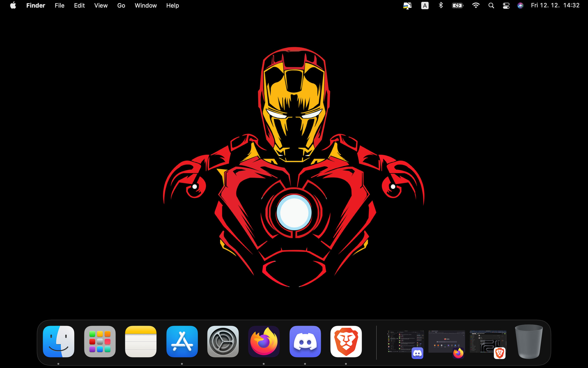The width and height of the screenshot is (588, 368).
Task: Open the File menu
Action: point(59,6)
